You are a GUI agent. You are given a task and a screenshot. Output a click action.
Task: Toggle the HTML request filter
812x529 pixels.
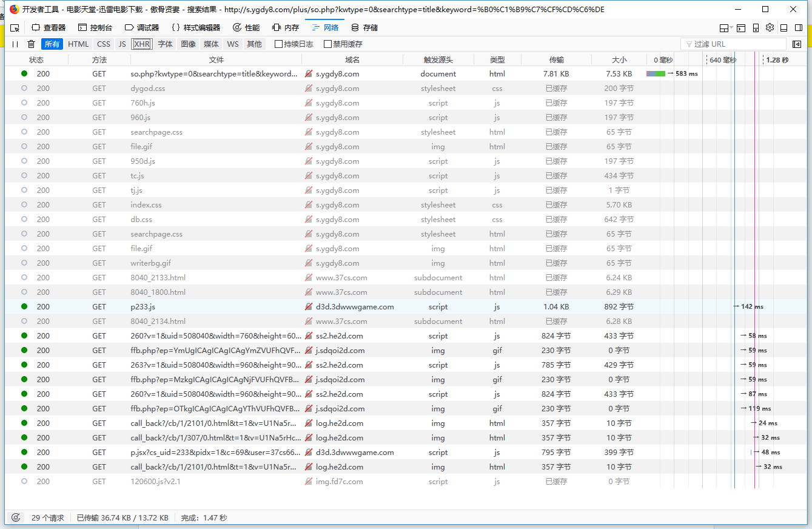click(78, 44)
